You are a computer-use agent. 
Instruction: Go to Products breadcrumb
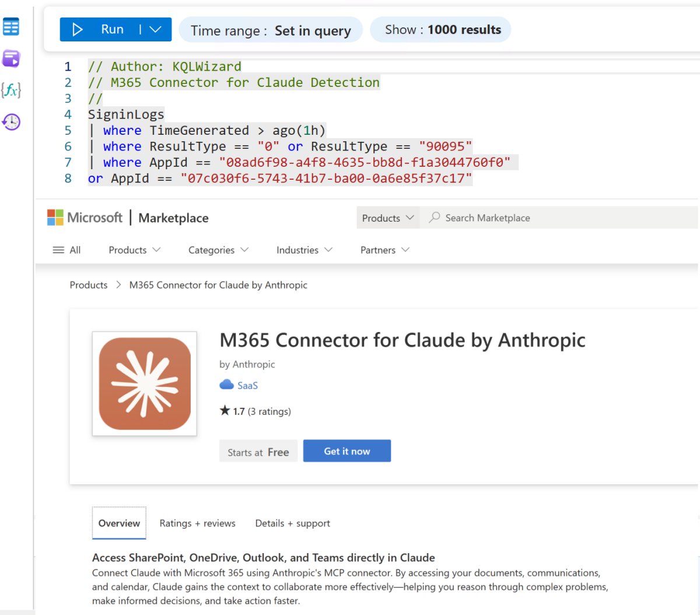[x=89, y=285]
